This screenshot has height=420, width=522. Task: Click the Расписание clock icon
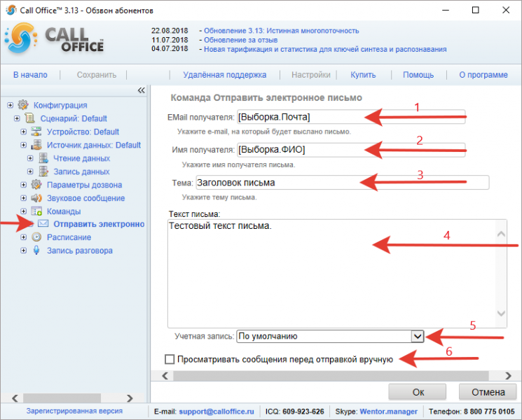coord(36,237)
